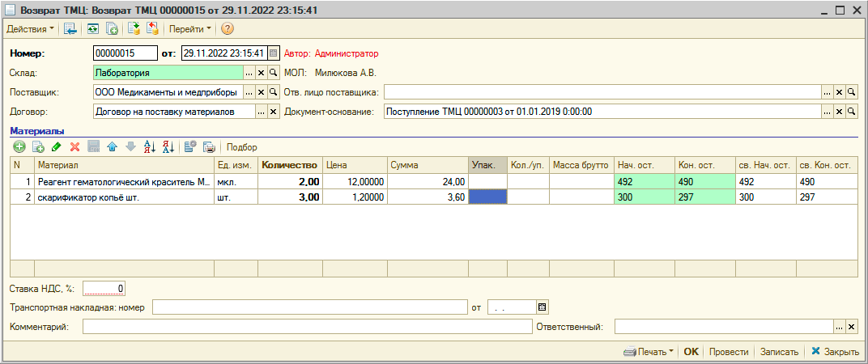Open the Перейти menu
This screenshot has width=868, height=364.
(190, 29)
